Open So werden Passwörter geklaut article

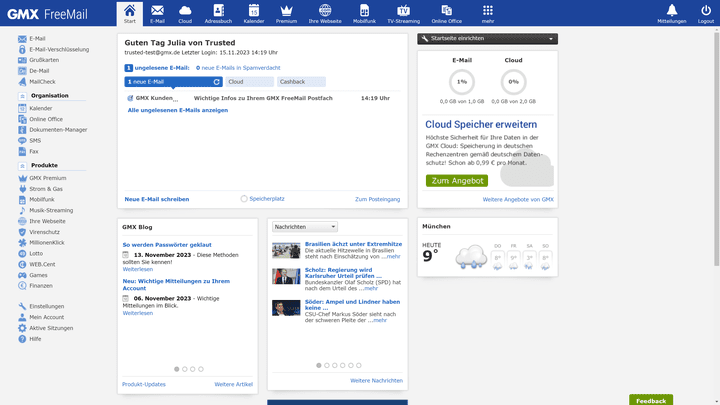click(167, 245)
